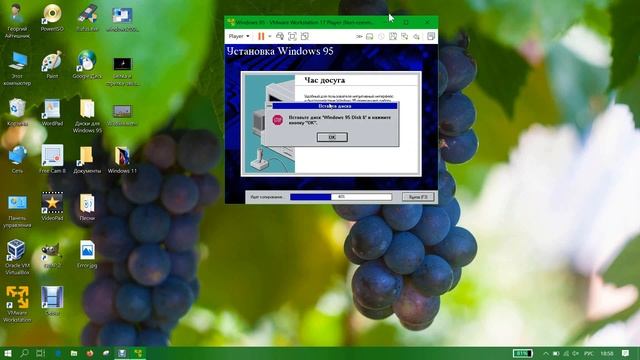Select the Rufus desktop icon
Screen dimensions: 640x360
point(87,18)
